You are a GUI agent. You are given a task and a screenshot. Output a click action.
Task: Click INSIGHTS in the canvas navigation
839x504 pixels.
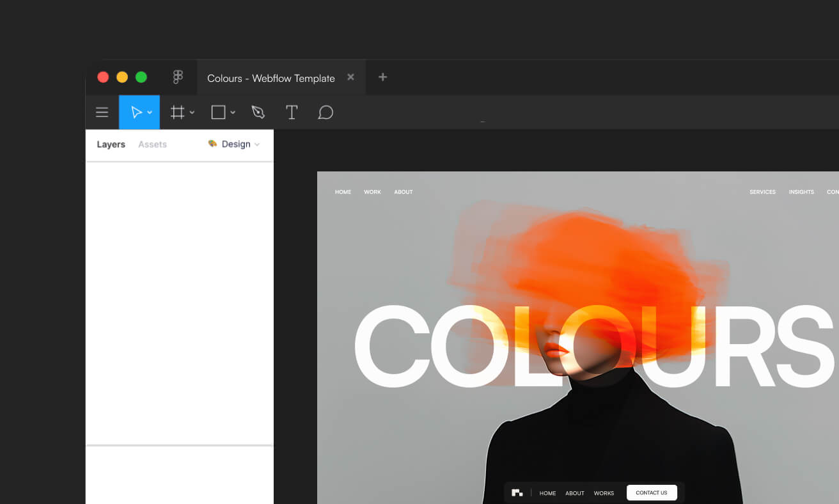pos(801,192)
